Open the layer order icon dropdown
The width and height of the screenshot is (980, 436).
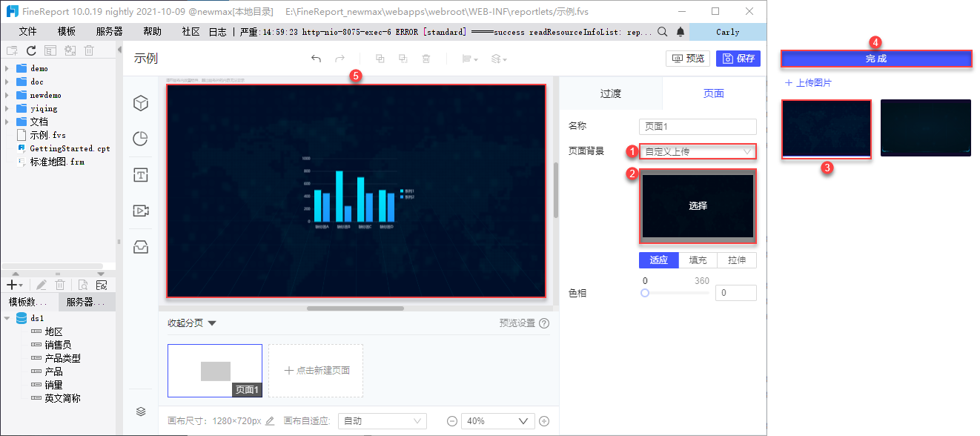click(x=500, y=59)
